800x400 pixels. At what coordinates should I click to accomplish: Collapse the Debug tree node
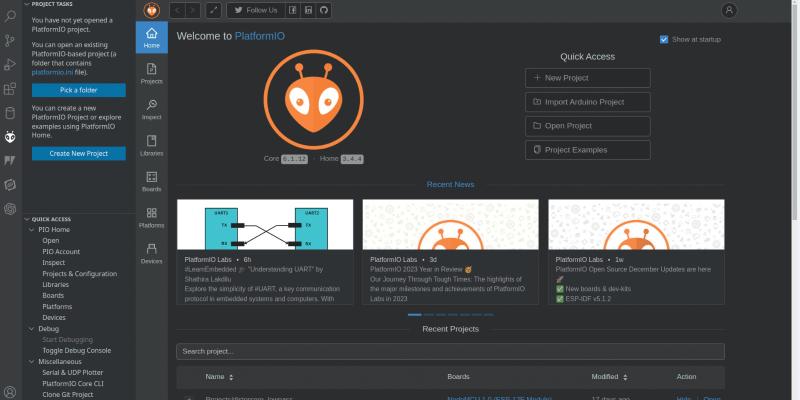click(32, 329)
